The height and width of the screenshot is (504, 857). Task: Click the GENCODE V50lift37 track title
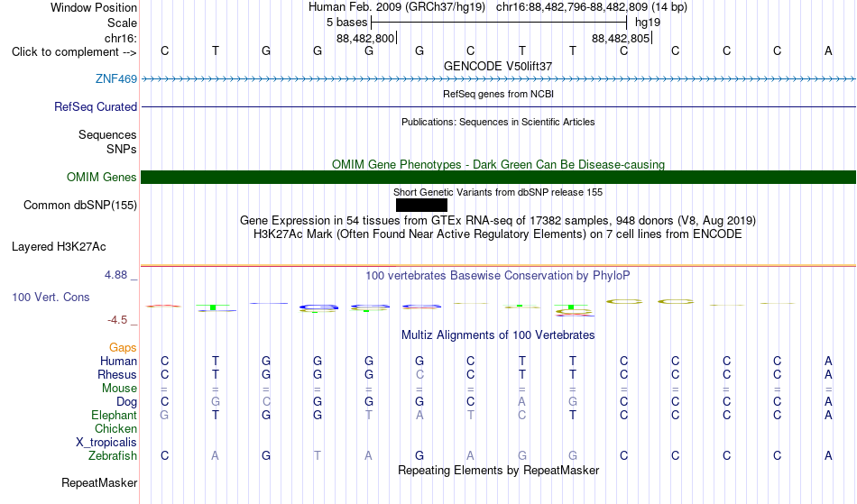point(498,66)
